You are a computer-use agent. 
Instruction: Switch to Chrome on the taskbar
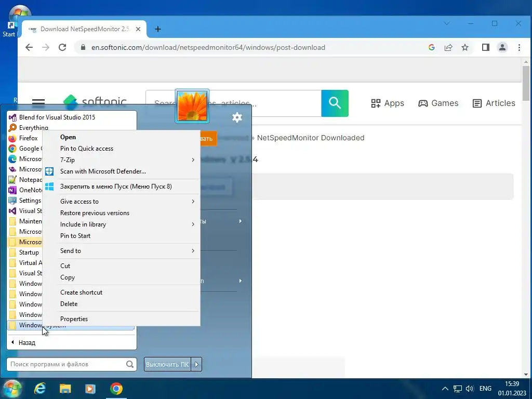point(116,389)
